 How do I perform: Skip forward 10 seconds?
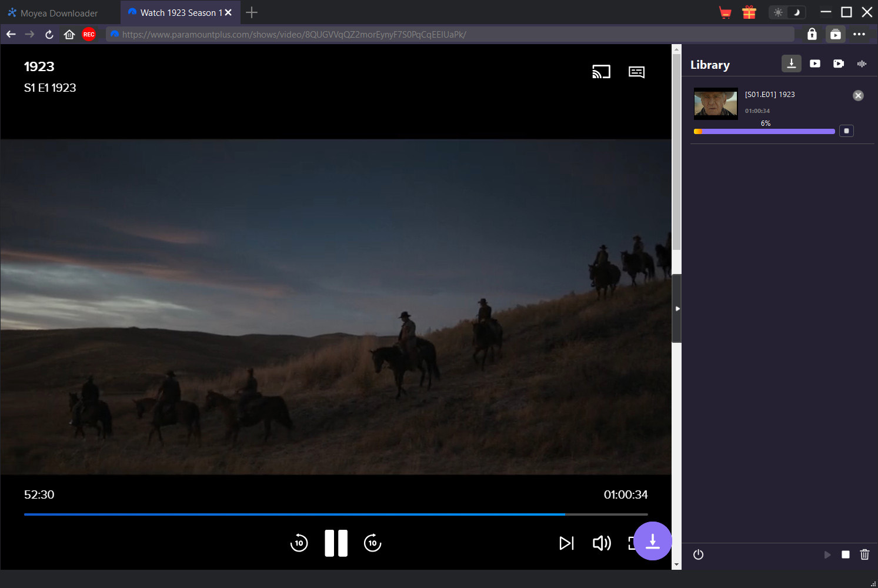coord(373,543)
